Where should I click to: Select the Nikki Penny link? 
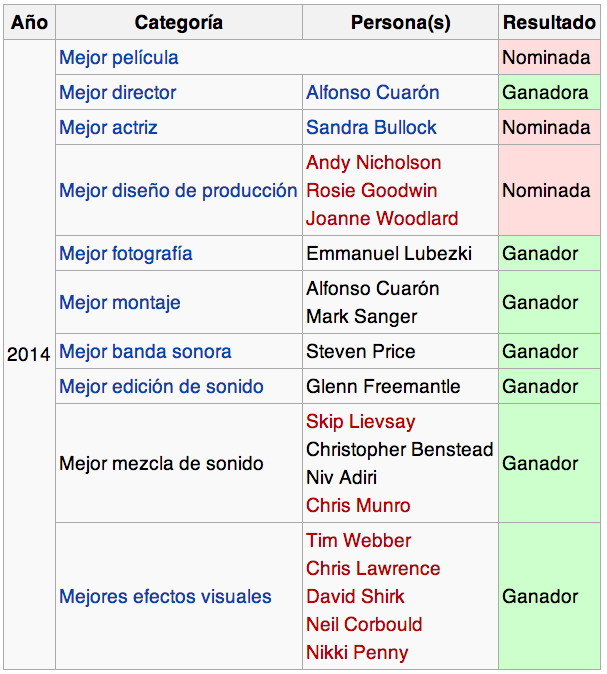(357, 653)
